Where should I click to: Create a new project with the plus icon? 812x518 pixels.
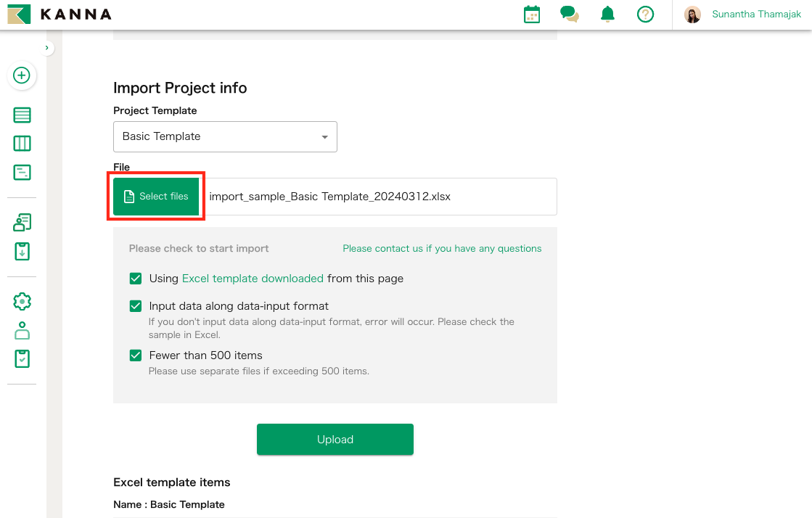21,75
